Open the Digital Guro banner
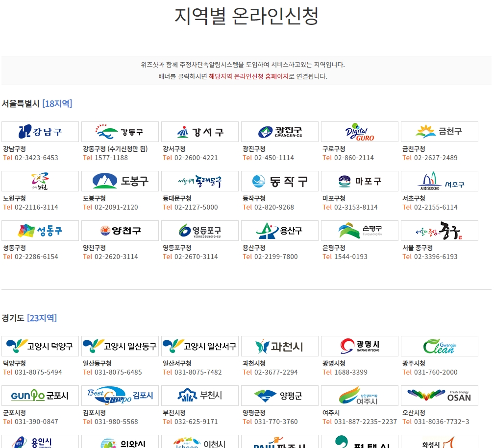Viewport: 494px width, 448px height. [360, 132]
